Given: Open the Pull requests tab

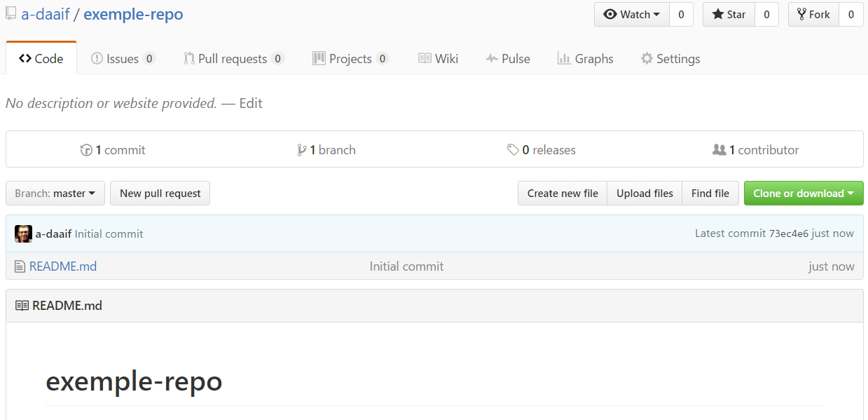Looking at the screenshot, I should tap(233, 59).
